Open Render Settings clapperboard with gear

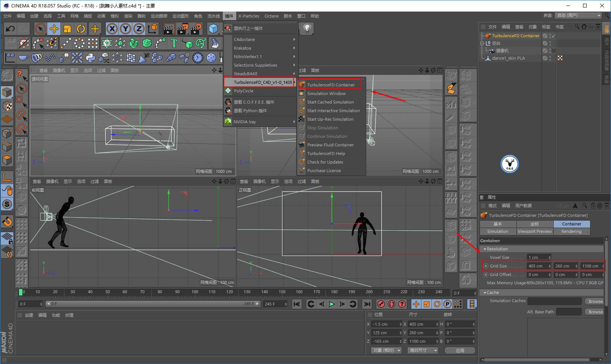(196, 29)
